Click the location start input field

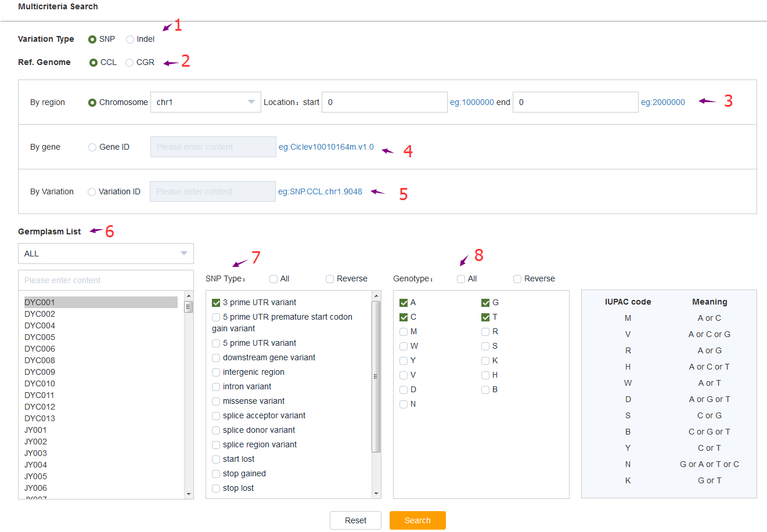(384, 102)
